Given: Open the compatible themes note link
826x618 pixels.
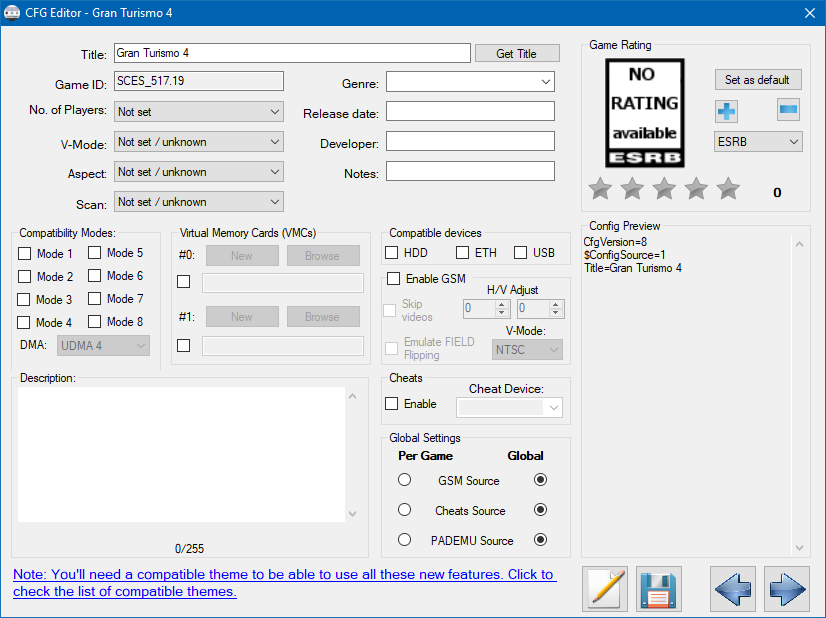Looking at the screenshot, I should pyautogui.click(x=284, y=583).
